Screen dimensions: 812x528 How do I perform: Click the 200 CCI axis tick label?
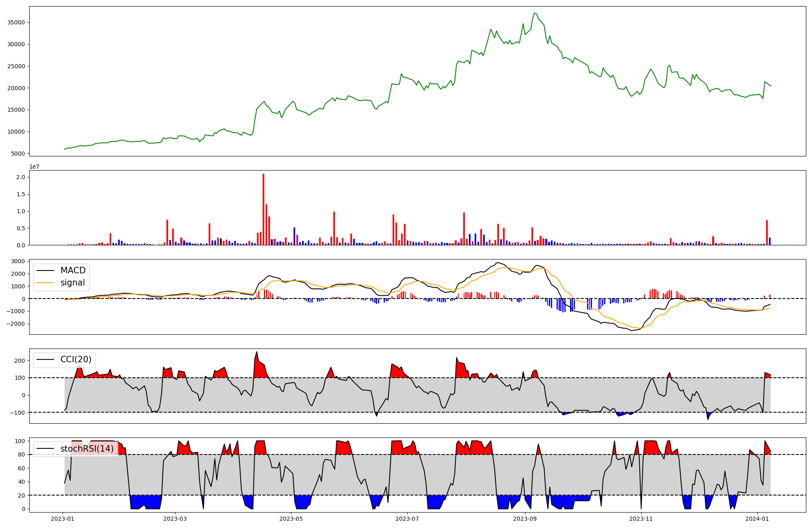pyautogui.click(x=20, y=361)
